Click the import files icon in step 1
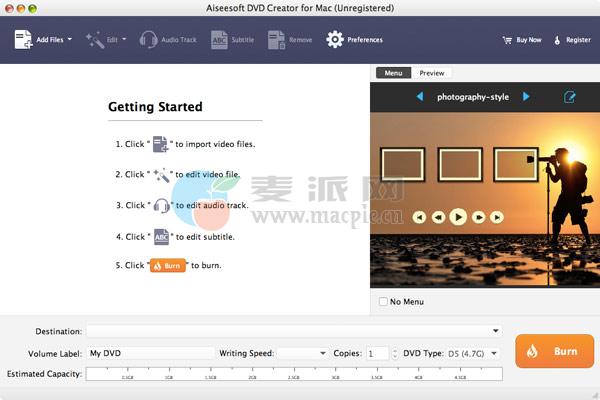The image size is (600, 400). [x=160, y=144]
